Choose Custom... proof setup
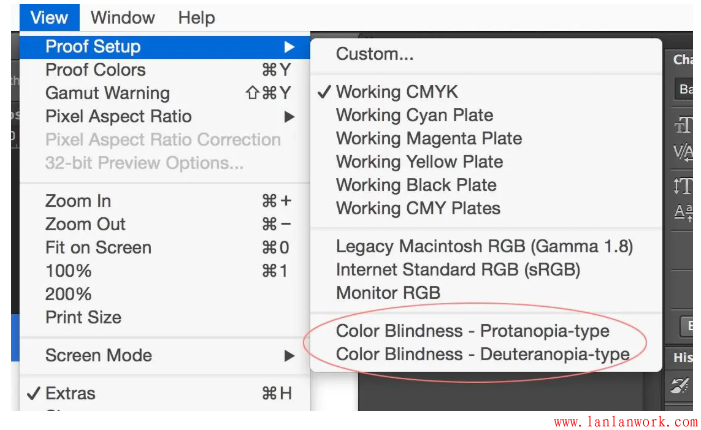701x430 pixels. coord(374,54)
